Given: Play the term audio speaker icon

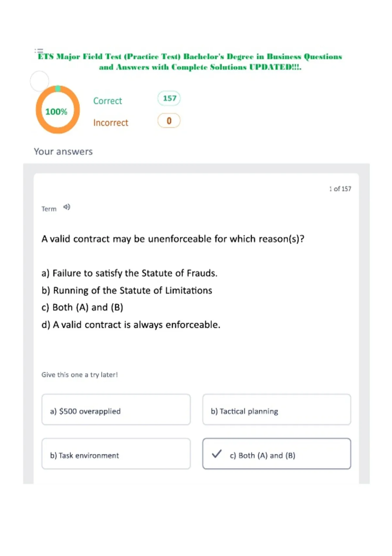Looking at the screenshot, I should tap(67, 207).
